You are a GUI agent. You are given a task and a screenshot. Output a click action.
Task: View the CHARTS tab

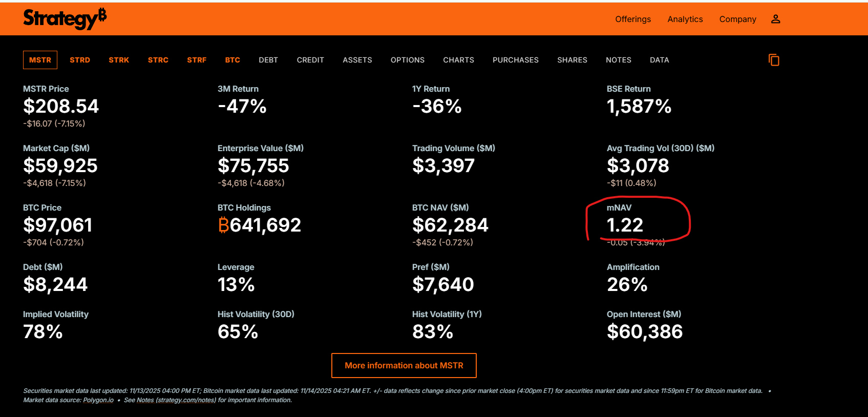click(458, 60)
